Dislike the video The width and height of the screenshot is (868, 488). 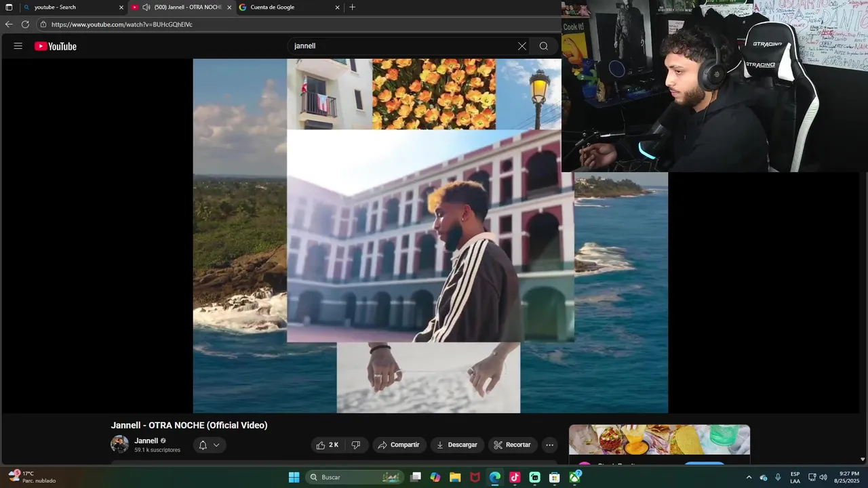356,445
